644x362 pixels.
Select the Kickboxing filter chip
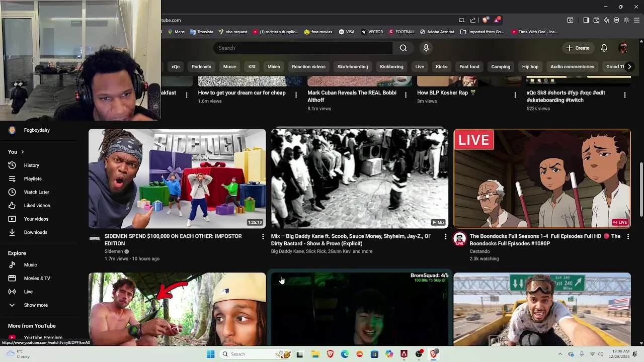[x=391, y=66]
